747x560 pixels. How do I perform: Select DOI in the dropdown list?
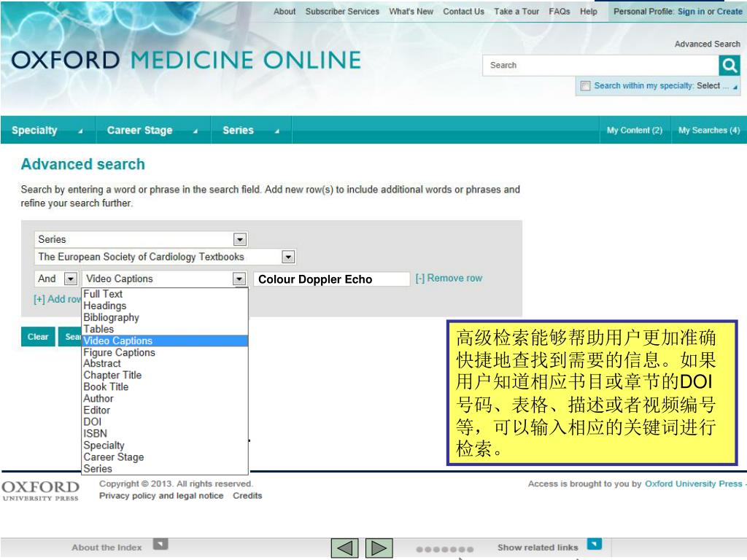(165, 422)
